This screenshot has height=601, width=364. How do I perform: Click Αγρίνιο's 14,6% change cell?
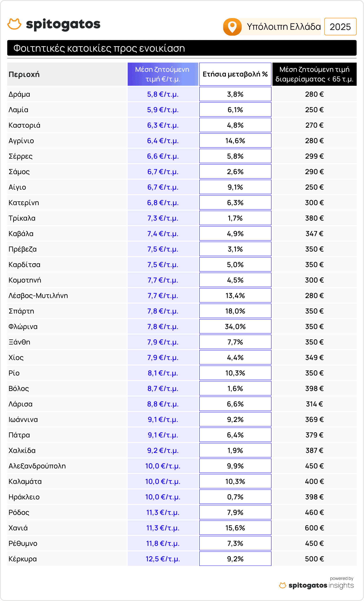tap(235, 141)
